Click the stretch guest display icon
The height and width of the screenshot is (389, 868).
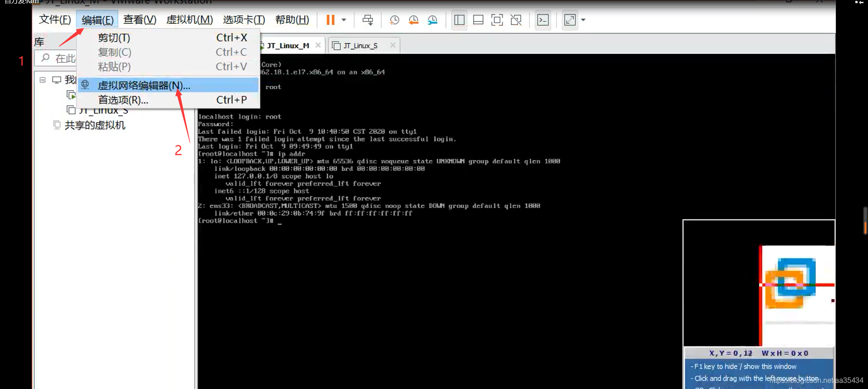coord(570,20)
